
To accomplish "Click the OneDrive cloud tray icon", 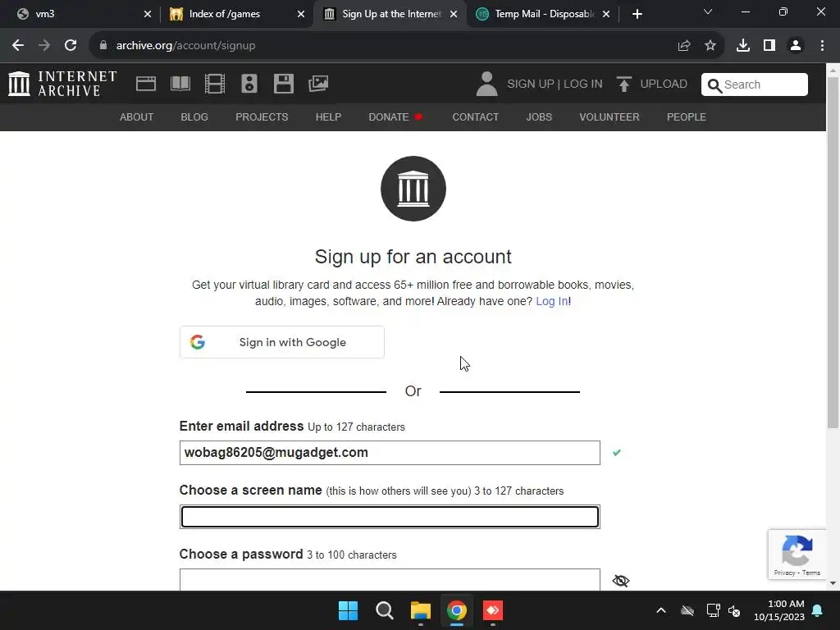I will point(687,610).
